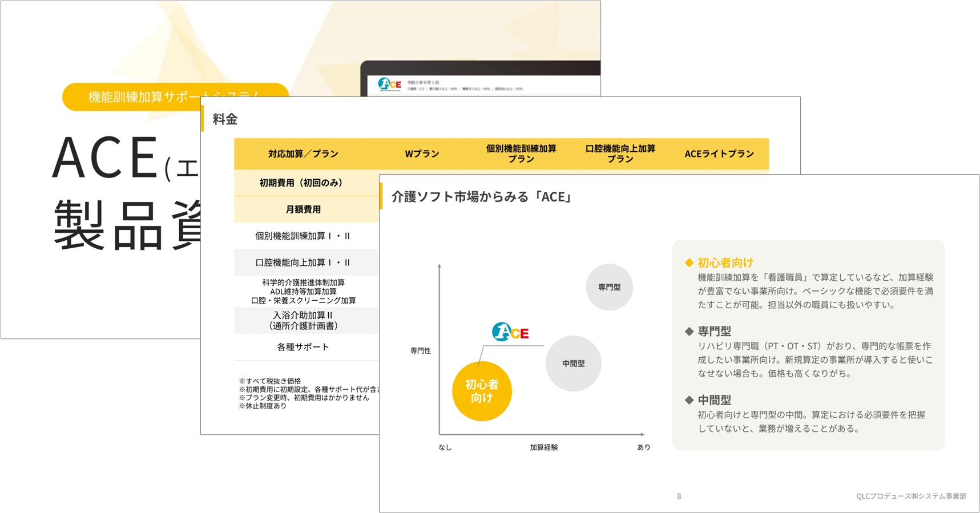Click the ※休止制度あり footnote
The image size is (980, 513).
click(263, 406)
